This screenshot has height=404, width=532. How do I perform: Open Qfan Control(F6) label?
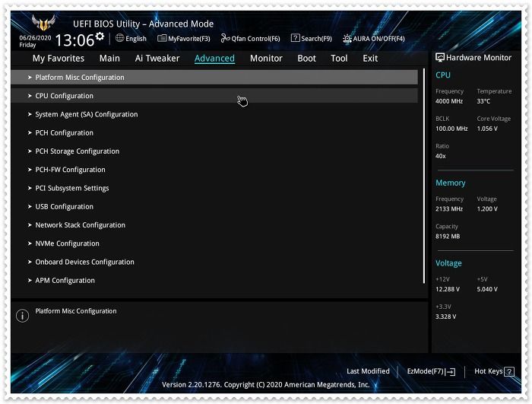[x=256, y=39]
